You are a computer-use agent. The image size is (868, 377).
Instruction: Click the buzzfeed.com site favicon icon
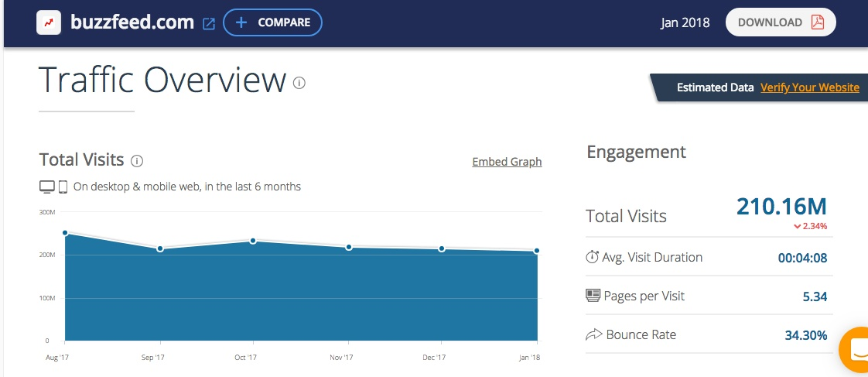pyautogui.click(x=49, y=22)
